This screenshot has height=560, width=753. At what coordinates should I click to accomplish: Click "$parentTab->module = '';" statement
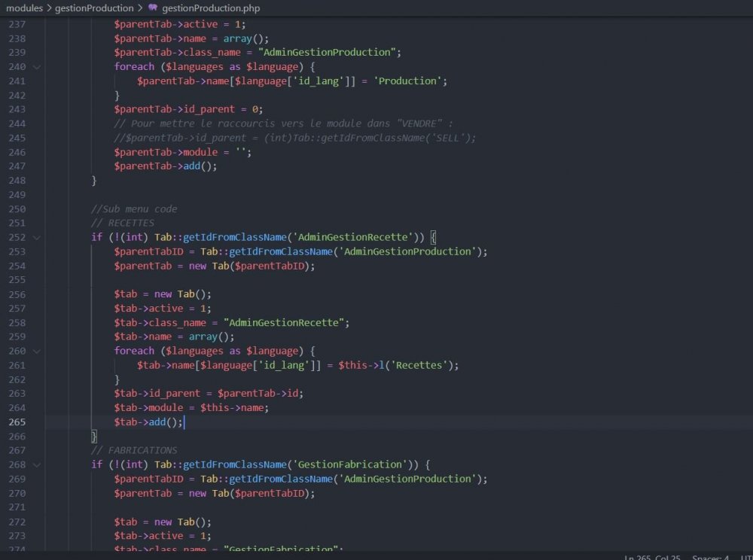coord(182,152)
